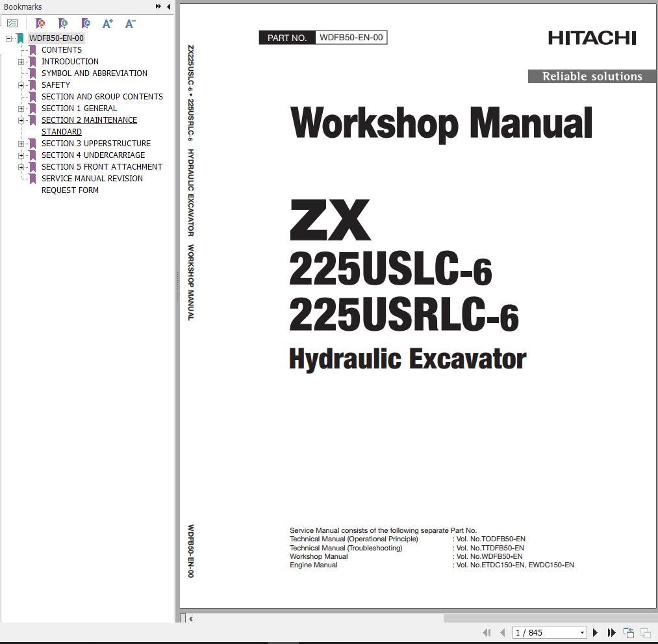Click the PART NO. WDFB50-EN-00 box
658x644 pixels.
pos(323,37)
